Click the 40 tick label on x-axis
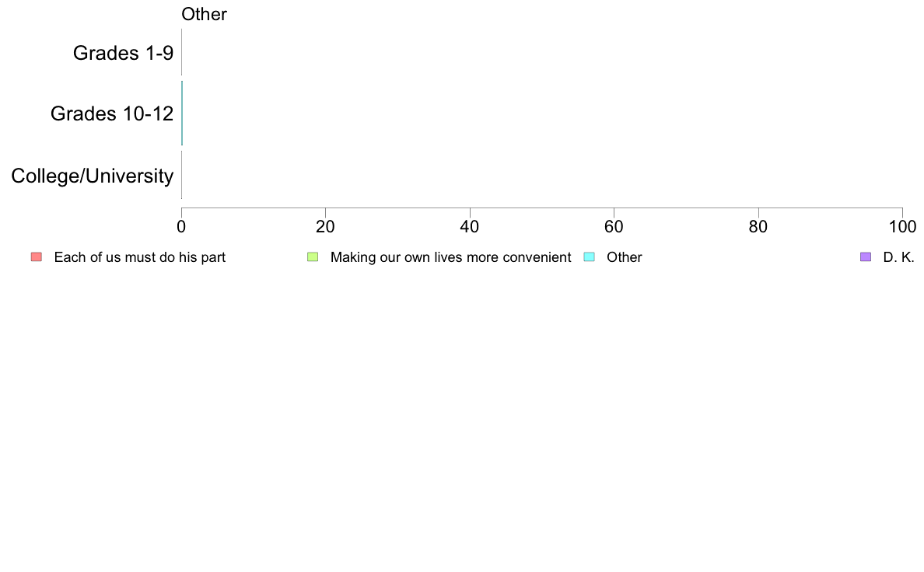 (470, 227)
